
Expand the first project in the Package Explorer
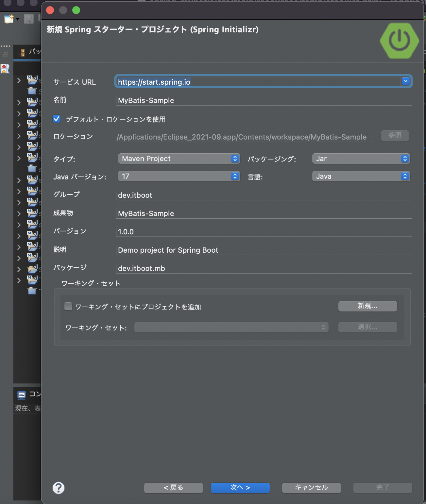[x=19, y=80]
